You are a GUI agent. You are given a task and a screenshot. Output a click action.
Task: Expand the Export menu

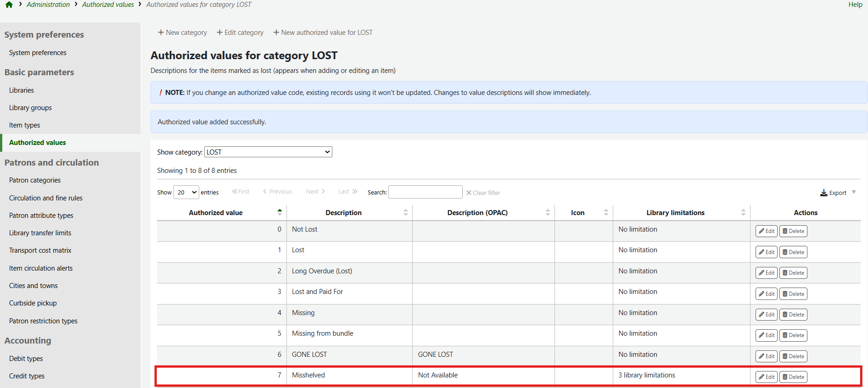point(838,193)
